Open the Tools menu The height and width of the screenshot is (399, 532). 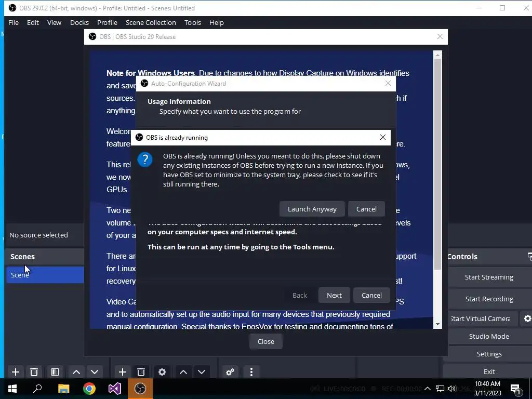pyautogui.click(x=193, y=22)
